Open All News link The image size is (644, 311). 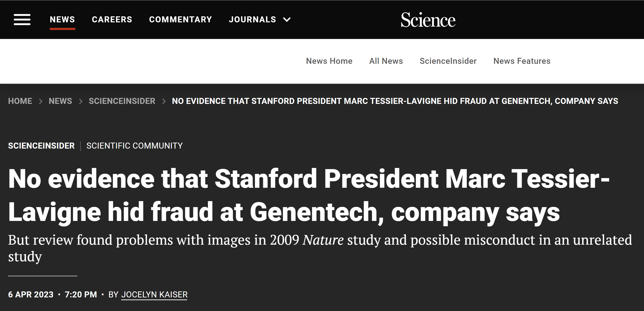pyautogui.click(x=386, y=61)
